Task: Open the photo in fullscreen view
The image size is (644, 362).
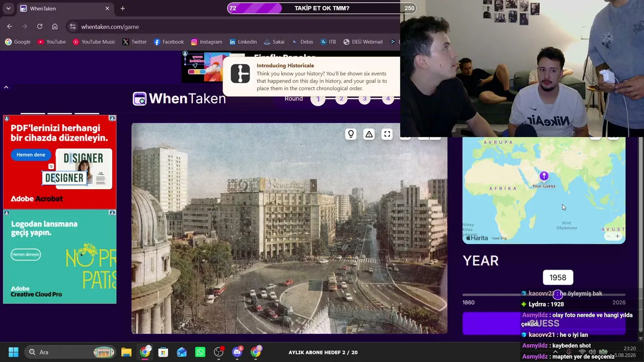Action: coord(387,134)
